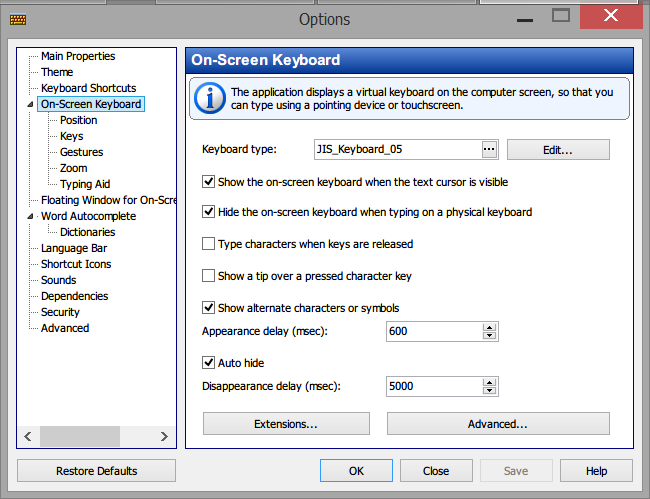Image resolution: width=650 pixels, height=499 pixels.
Task: Click the keyboard app icon in title bar
Action: pyautogui.click(x=18, y=19)
